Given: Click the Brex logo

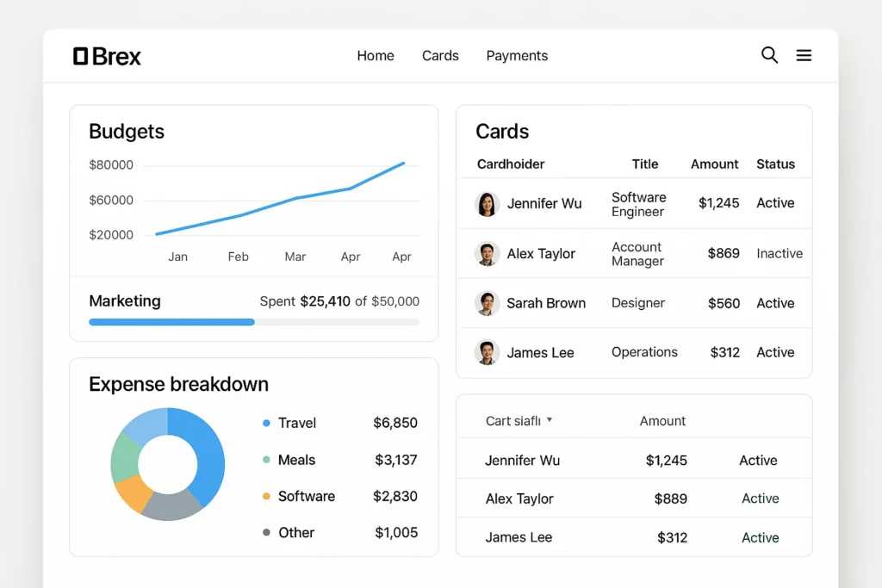Looking at the screenshot, I should click(106, 55).
